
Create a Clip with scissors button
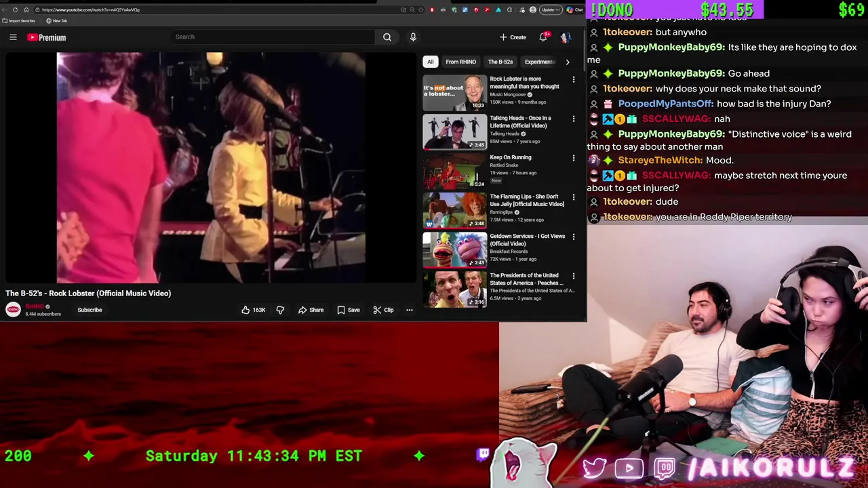[x=383, y=310]
